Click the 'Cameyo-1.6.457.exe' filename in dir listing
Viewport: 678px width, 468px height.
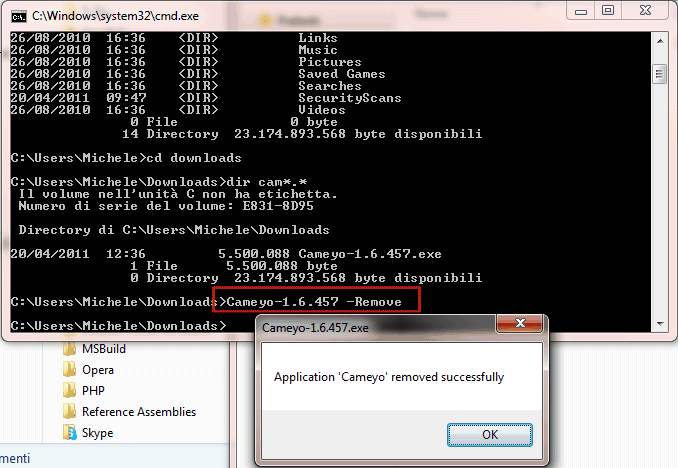pos(370,254)
